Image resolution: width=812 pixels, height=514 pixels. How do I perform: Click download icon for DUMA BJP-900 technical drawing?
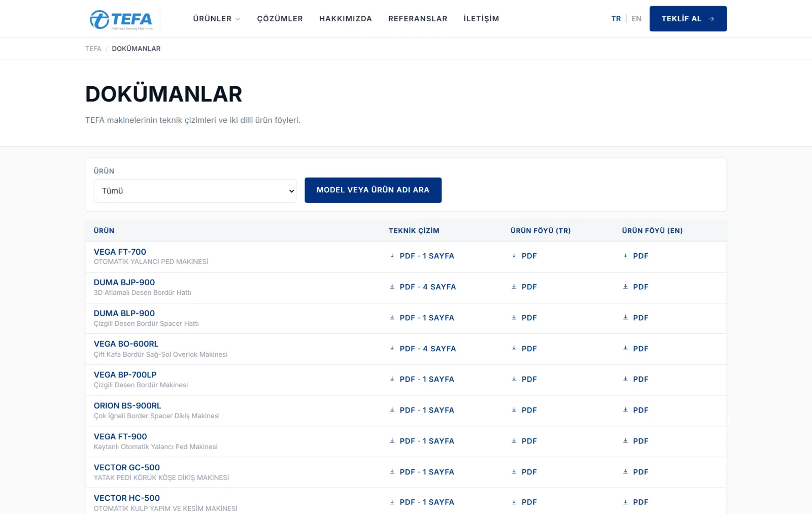click(392, 287)
